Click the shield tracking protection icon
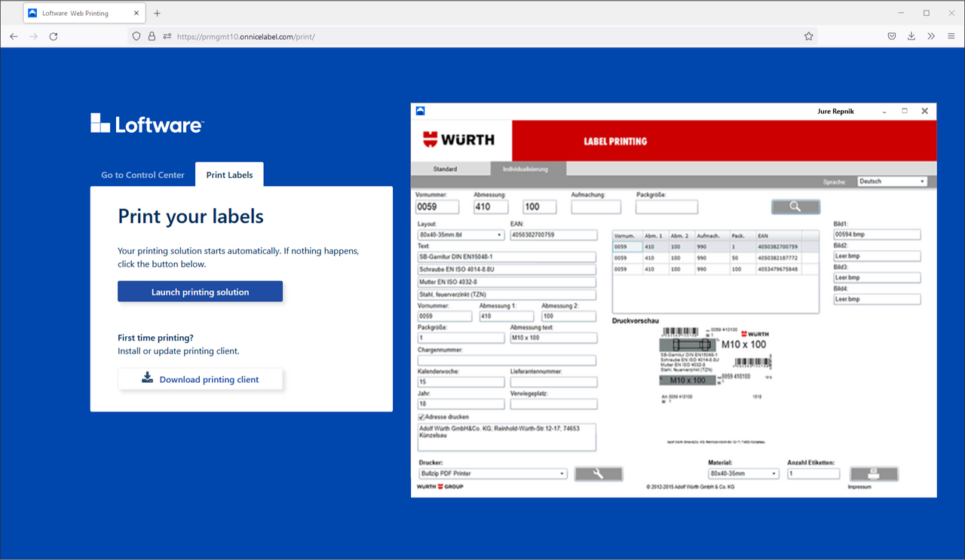 click(136, 35)
